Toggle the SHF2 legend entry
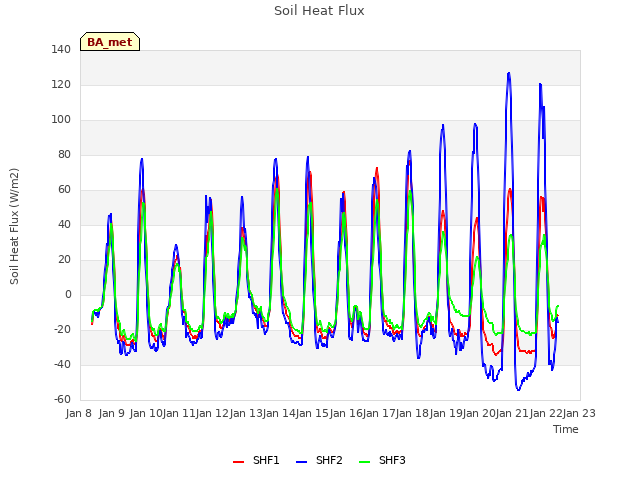This screenshot has height=480, width=640. pos(319,460)
